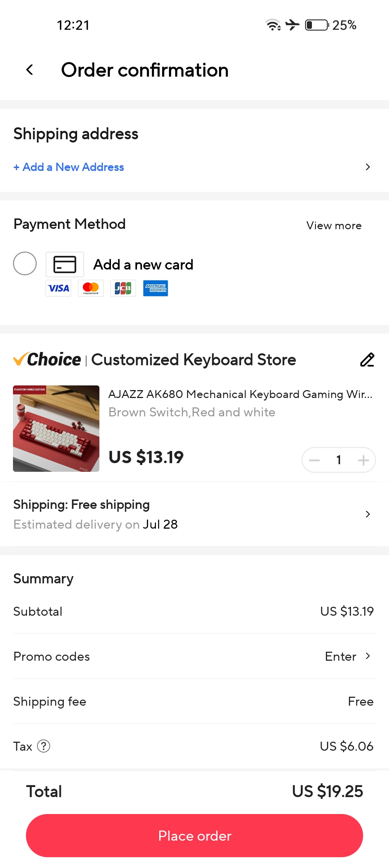Click the edit pencil icon beside store name
389x868 pixels.
point(367,360)
